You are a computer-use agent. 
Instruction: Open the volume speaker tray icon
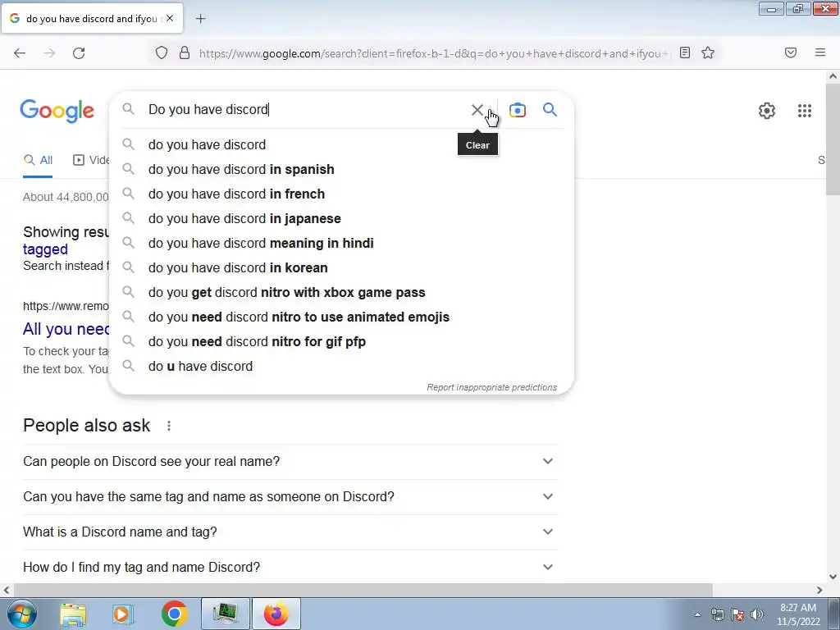click(x=757, y=614)
